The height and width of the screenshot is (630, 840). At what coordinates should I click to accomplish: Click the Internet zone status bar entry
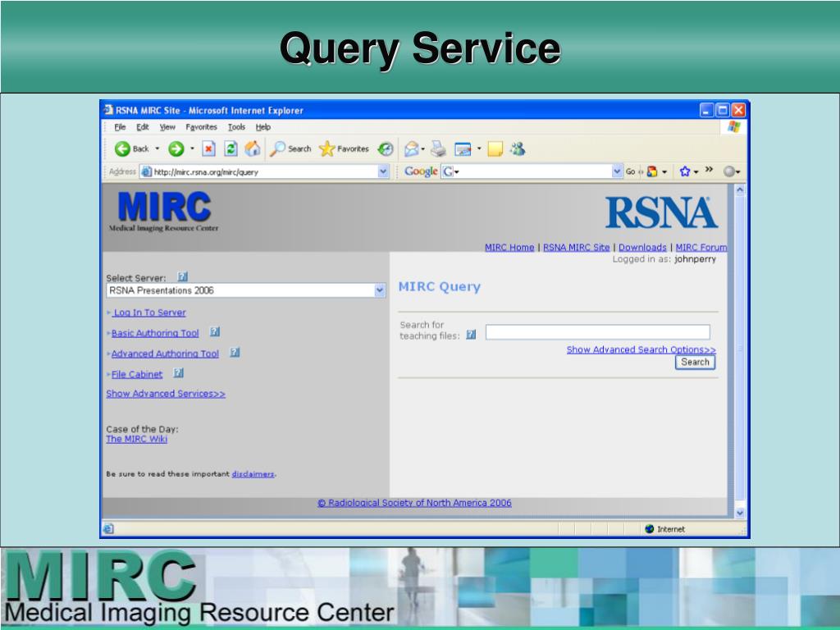pyautogui.click(x=665, y=529)
